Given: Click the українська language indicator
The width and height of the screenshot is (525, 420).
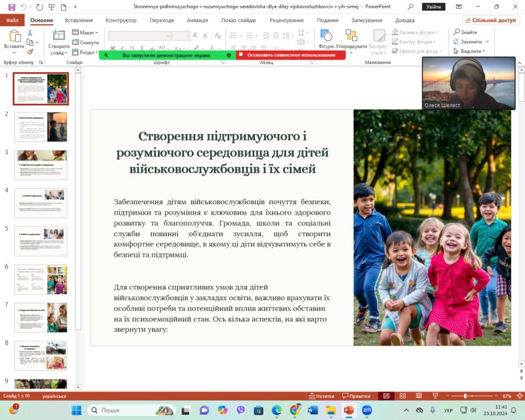Looking at the screenshot, I should [54, 396].
